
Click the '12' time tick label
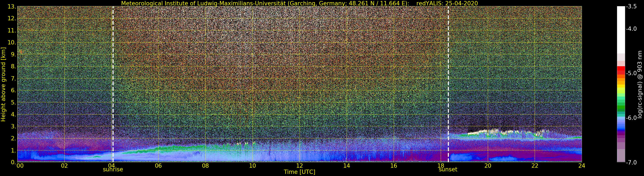(x=300, y=166)
